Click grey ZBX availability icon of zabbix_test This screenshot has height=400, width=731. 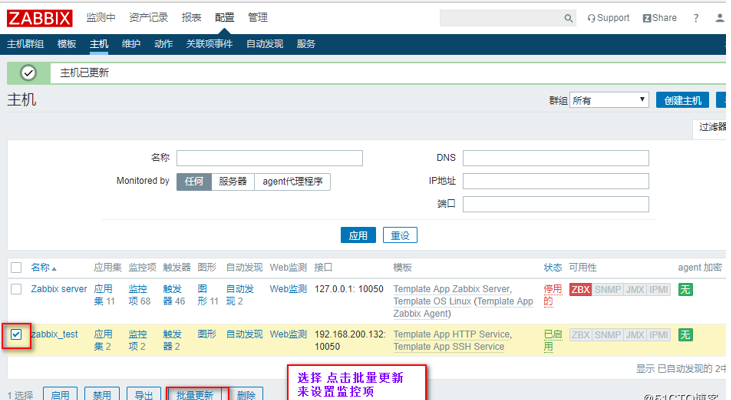580,335
